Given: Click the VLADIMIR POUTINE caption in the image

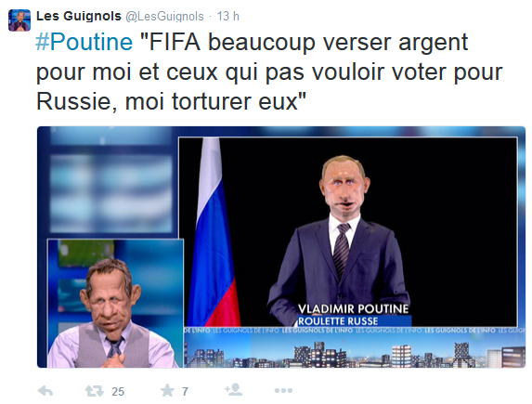Looking at the screenshot, I should pos(353,308).
